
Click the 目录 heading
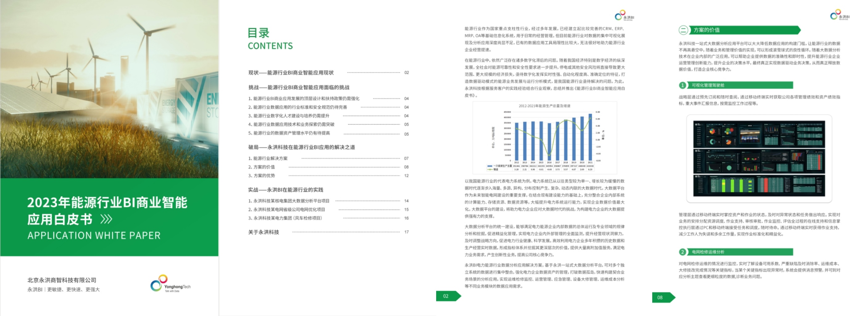(258, 33)
